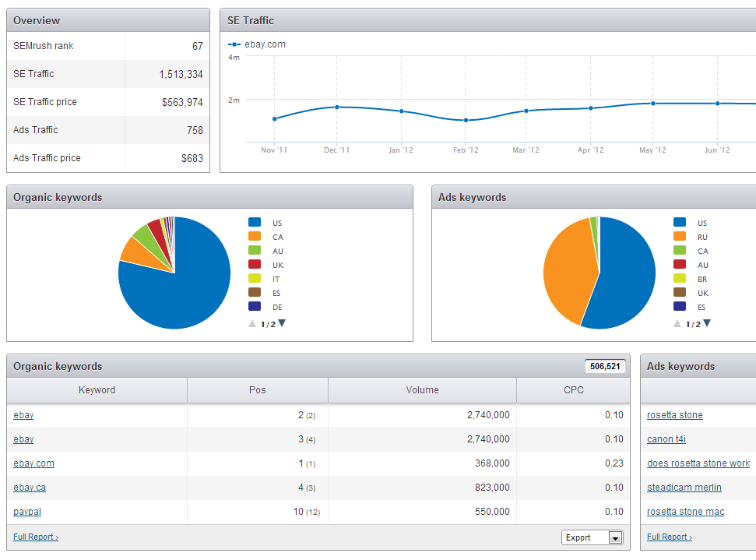Click UK red swatch in Organic legend

click(x=255, y=264)
